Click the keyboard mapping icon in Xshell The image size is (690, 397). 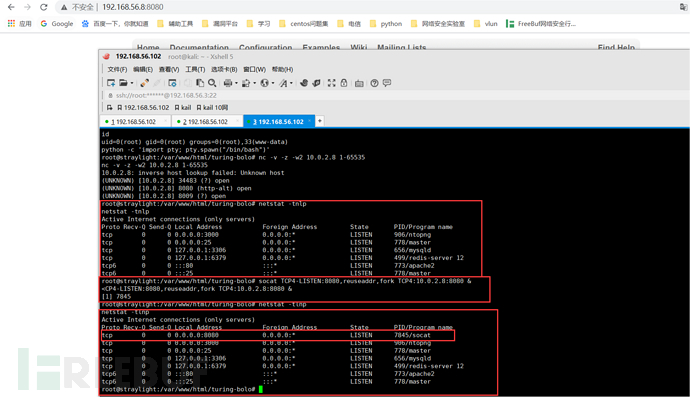[x=359, y=83]
